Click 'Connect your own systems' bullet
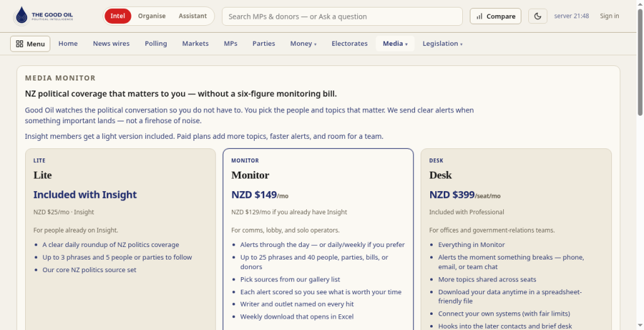This screenshot has width=644, height=330. click(504, 314)
